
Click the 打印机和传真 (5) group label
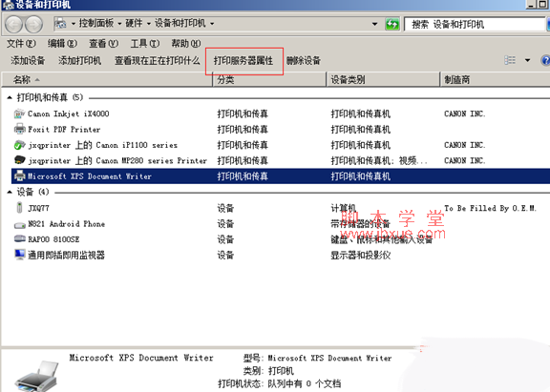(x=51, y=97)
